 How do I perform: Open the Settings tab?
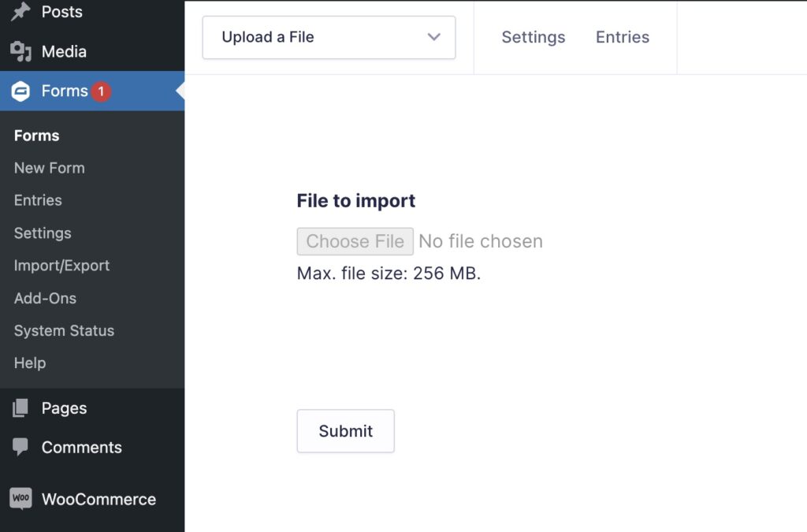click(533, 36)
